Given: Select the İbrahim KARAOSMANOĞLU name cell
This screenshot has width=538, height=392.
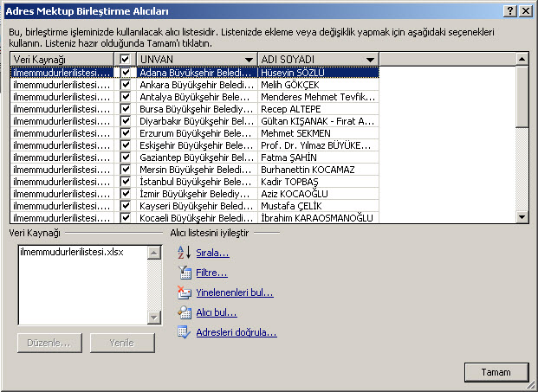Looking at the screenshot, I should pos(318,218).
